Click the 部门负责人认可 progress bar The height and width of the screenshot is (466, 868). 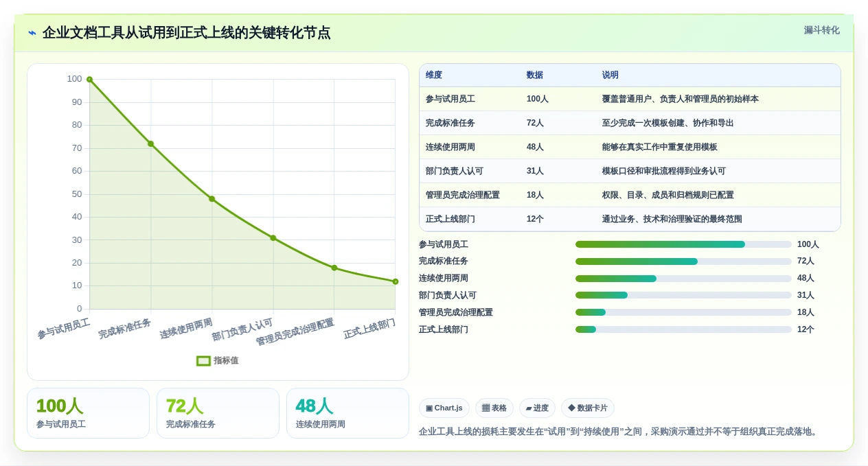coord(683,295)
